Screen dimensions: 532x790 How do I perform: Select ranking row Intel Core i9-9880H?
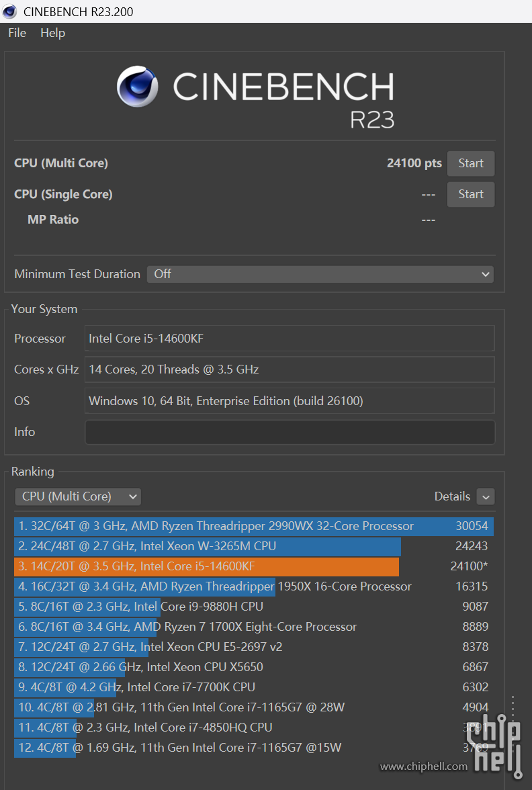click(254, 607)
